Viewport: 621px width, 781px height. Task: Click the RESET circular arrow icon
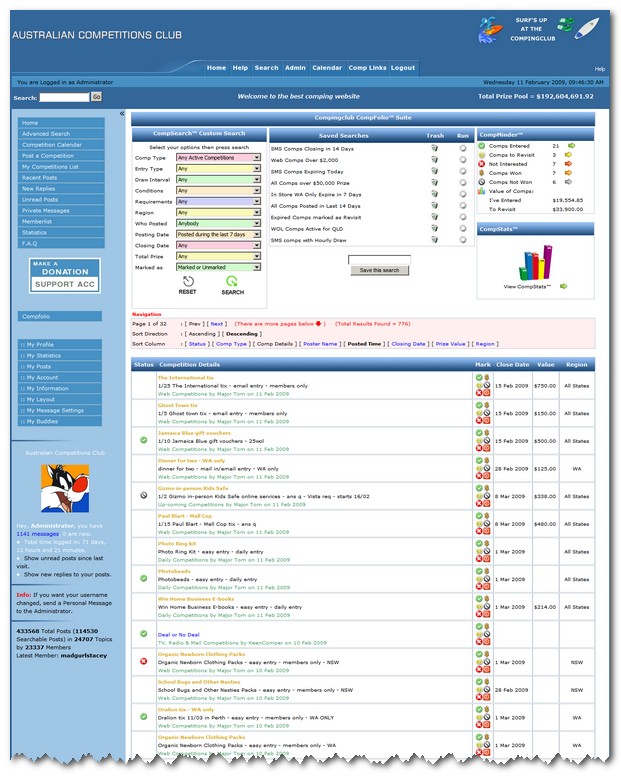point(188,281)
